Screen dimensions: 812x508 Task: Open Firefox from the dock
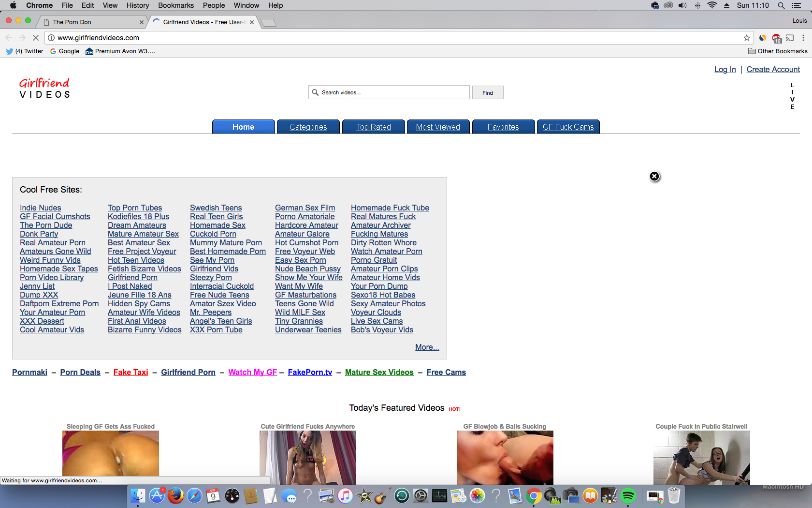pos(176,496)
